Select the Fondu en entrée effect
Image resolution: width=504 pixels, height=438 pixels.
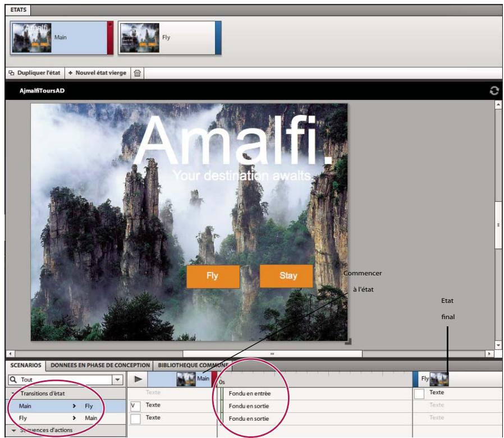click(x=250, y=393)
